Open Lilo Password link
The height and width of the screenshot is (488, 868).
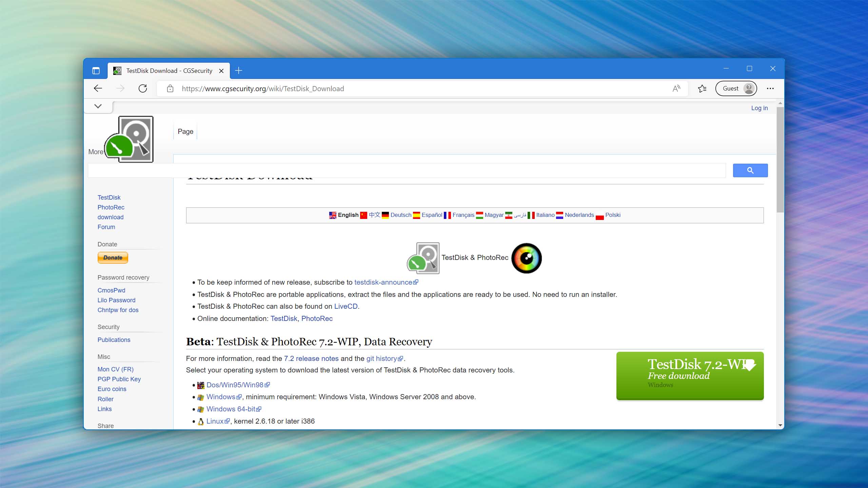[116, 300]
